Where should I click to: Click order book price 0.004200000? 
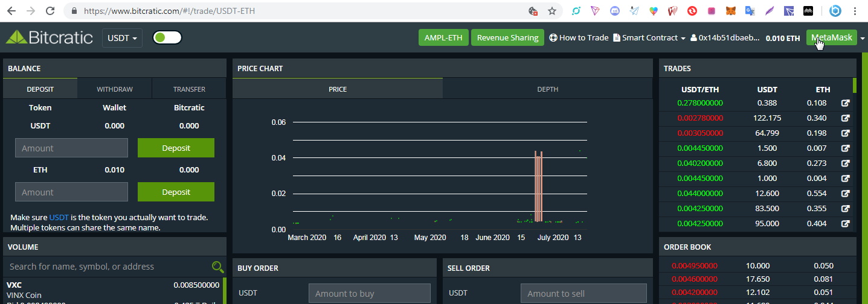(694, 292)
